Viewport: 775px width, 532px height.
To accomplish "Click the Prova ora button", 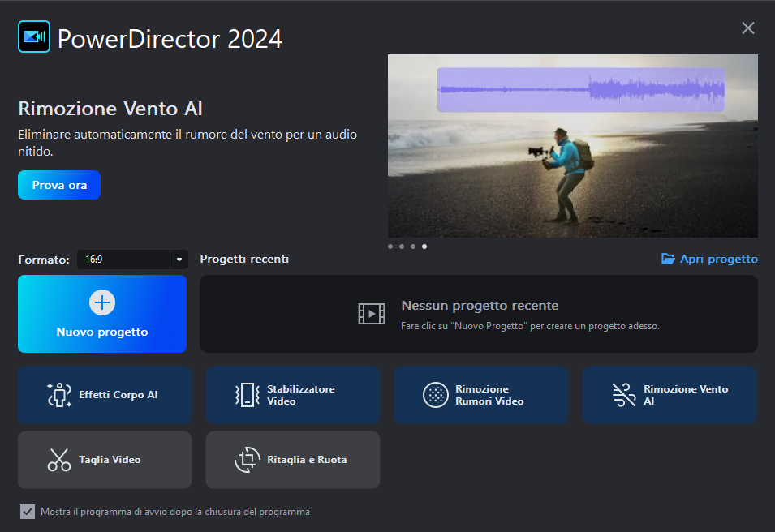I will (59, 185).
